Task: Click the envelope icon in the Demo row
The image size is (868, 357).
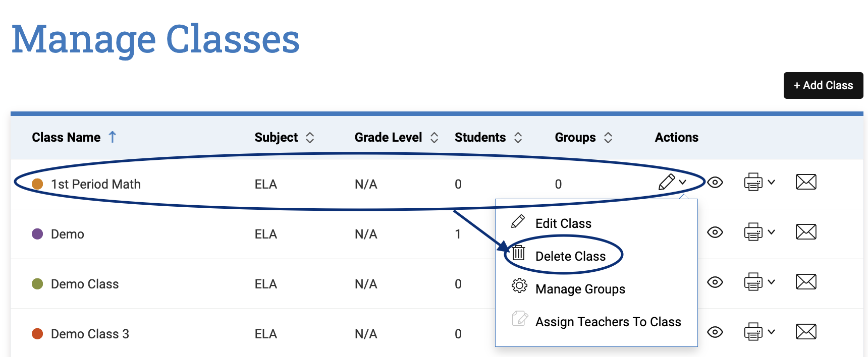Action: [806, 232]
